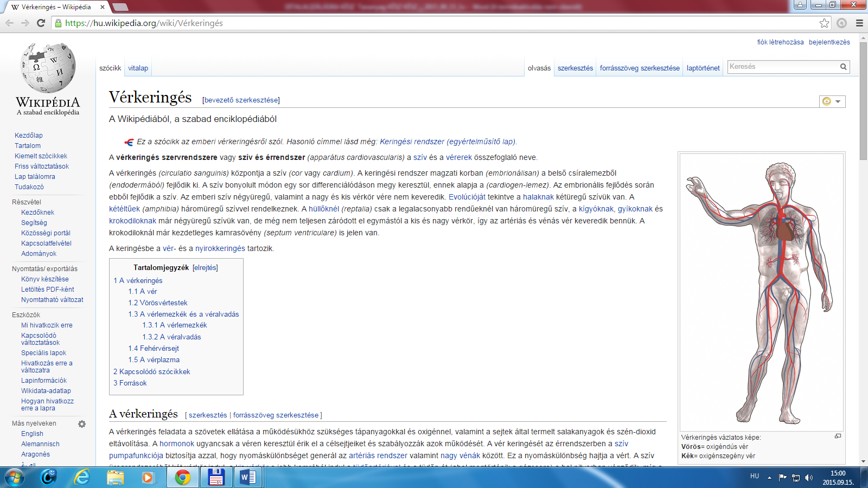Click in the Keresés search field
868x488 pixels.
point(783,67)
